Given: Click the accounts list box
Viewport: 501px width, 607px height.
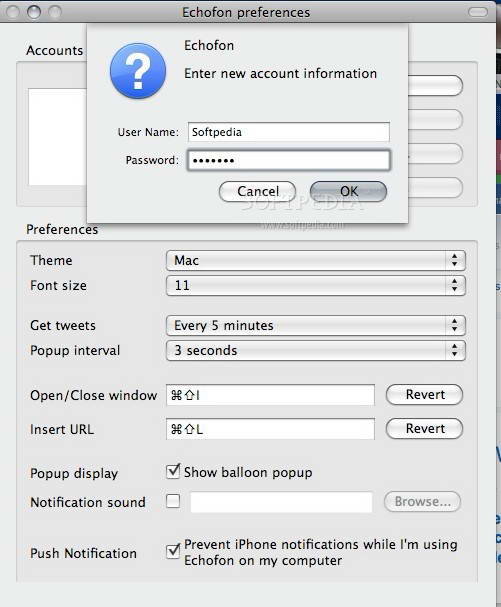Looking at the screenshot, I should coord(57,137).
